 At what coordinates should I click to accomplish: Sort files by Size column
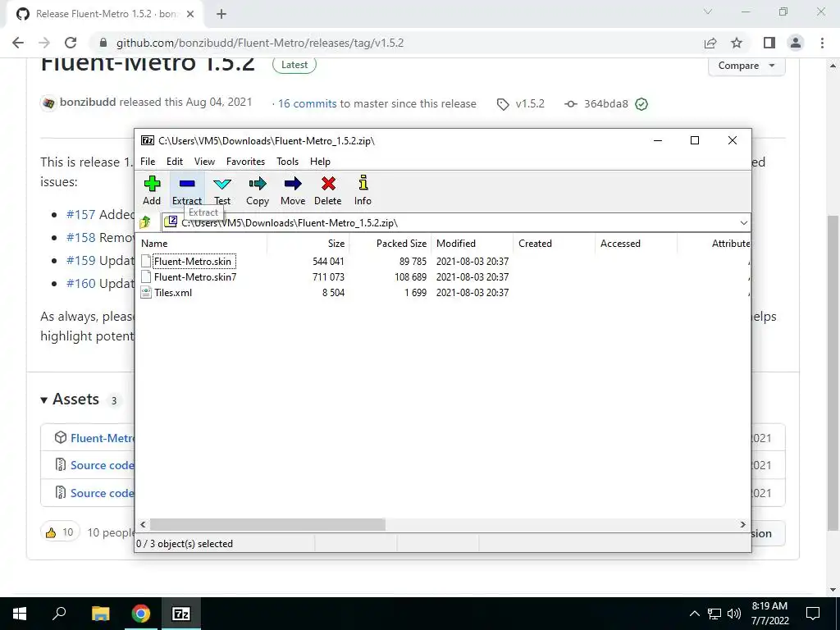tap(308, 243)
